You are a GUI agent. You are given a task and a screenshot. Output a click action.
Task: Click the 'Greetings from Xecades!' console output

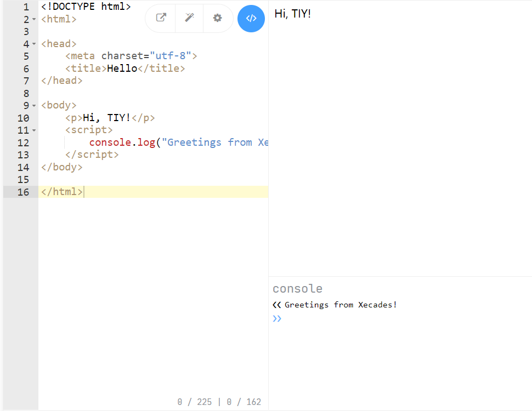tap(341, 305)
